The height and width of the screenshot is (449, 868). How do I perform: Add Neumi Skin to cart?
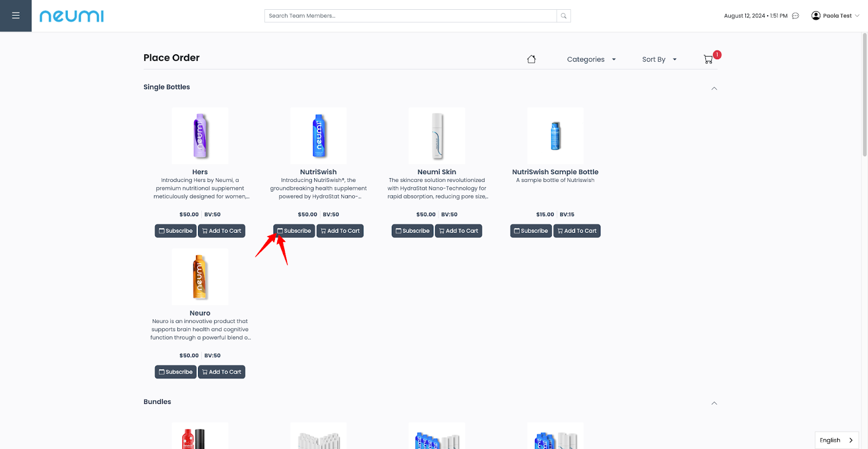458,231
